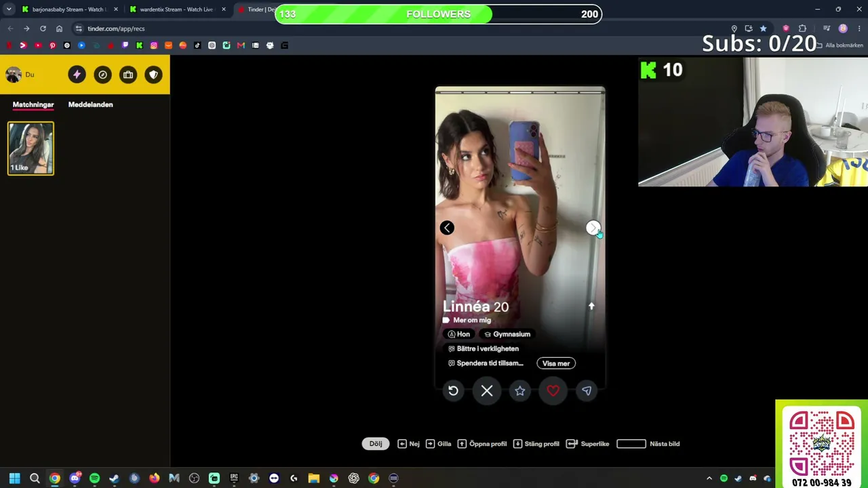This screenshot has height=488, width=868.
Task: Click the Nope X button
Action: click(x=487, y=390)
